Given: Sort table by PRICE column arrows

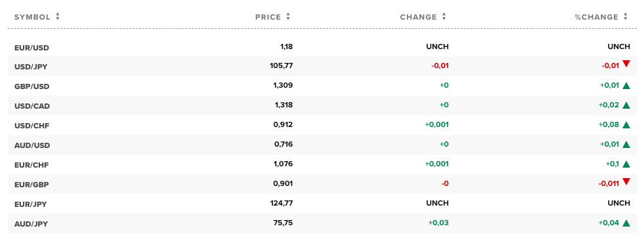Looking at the screenshot, I should pos(288,17).
